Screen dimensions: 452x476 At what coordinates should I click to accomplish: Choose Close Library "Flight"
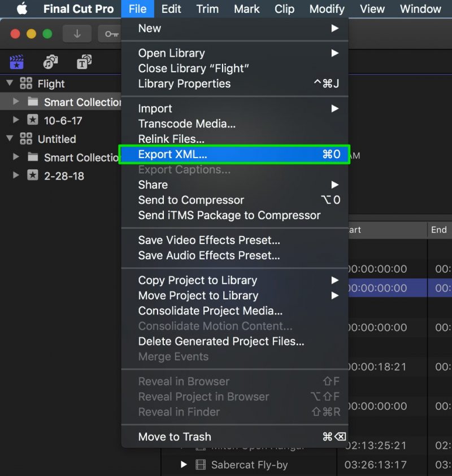click(x=235, y=68)
